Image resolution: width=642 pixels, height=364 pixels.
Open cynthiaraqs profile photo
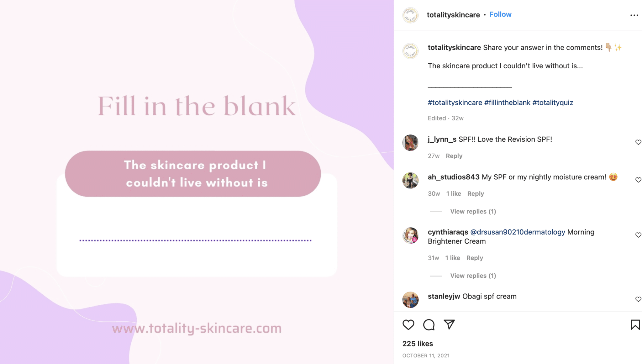pyautogui.click(x=411, y=236)
